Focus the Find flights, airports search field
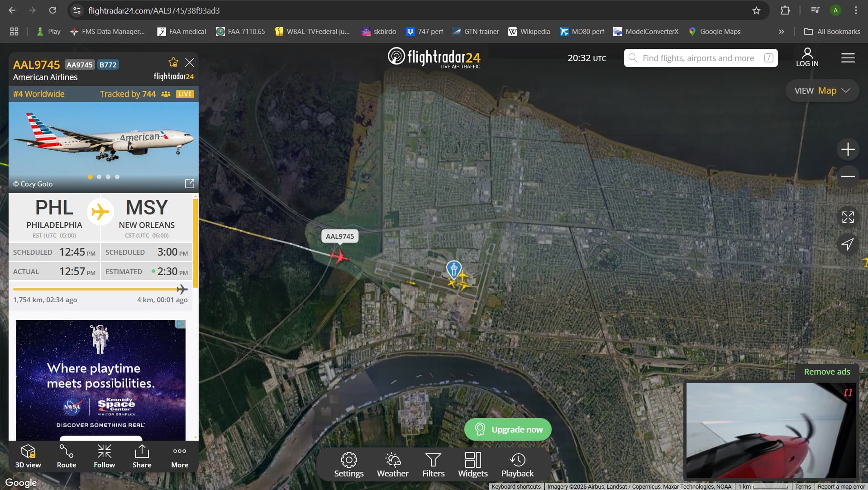Image resolution: width=868 pixels, height=490 pixels. pos(701,58)
